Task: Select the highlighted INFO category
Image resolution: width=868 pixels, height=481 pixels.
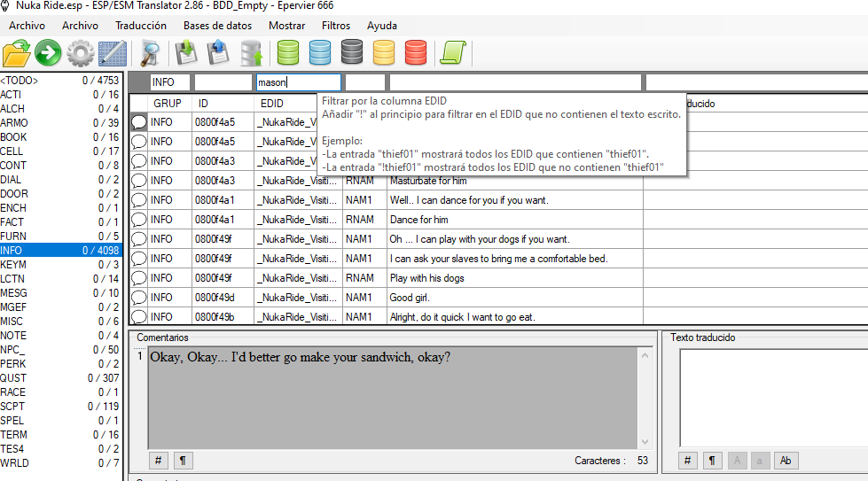Action: [x=59, y=251]
